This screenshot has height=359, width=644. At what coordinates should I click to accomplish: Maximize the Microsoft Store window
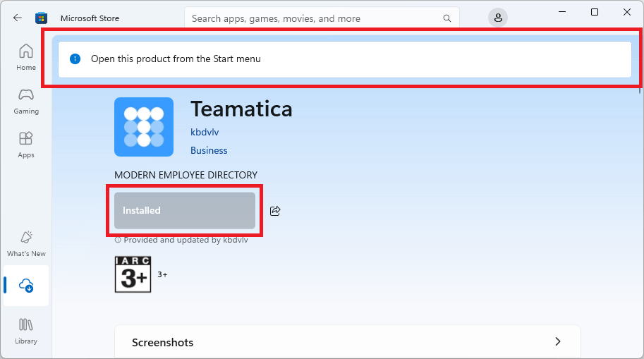[x=595, y=12]
